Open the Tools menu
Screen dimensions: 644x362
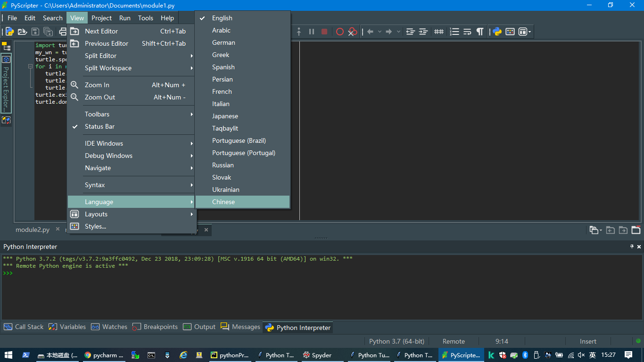click(x=146, y=18)
